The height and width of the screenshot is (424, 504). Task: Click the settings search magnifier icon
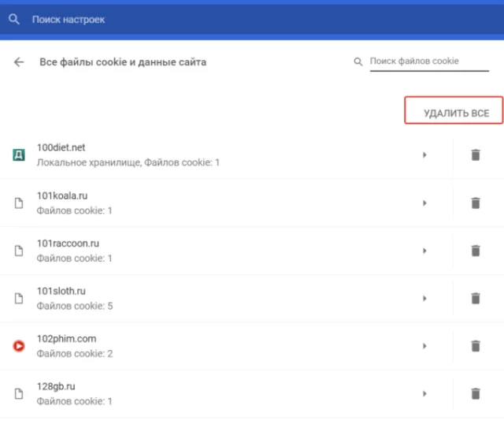pos(14,19)
